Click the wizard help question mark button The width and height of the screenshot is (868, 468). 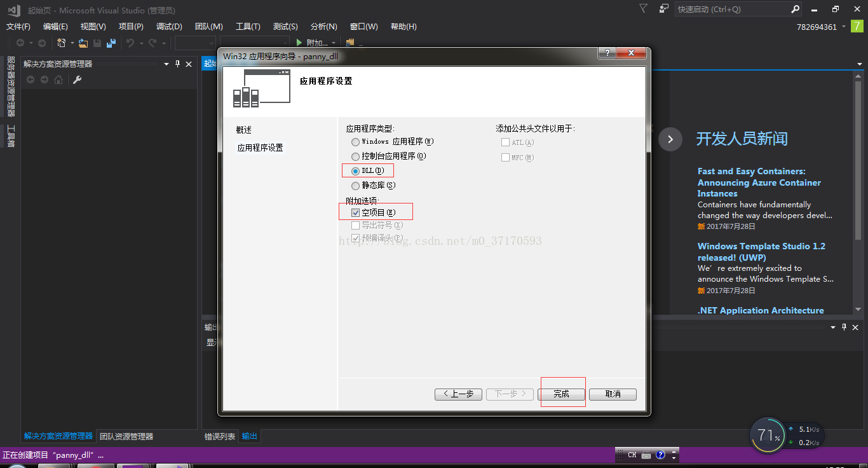tap(607, 53)
